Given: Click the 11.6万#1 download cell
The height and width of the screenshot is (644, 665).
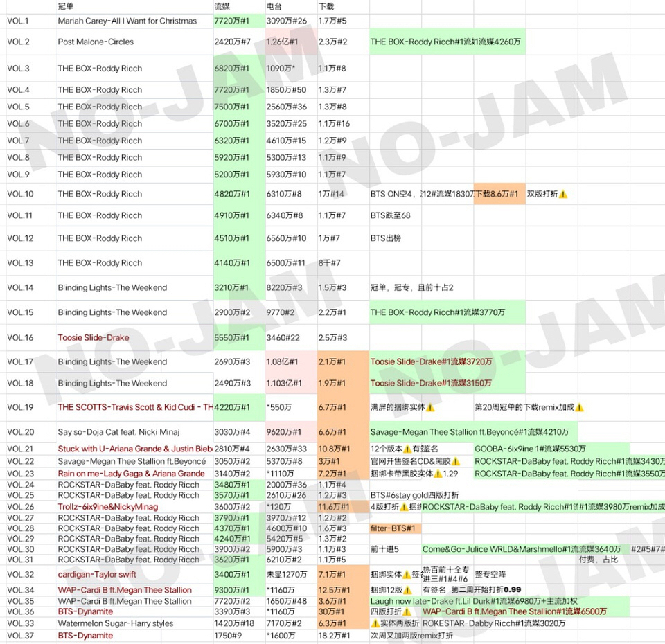Looking at the screenshot, I should coord(344,507).
